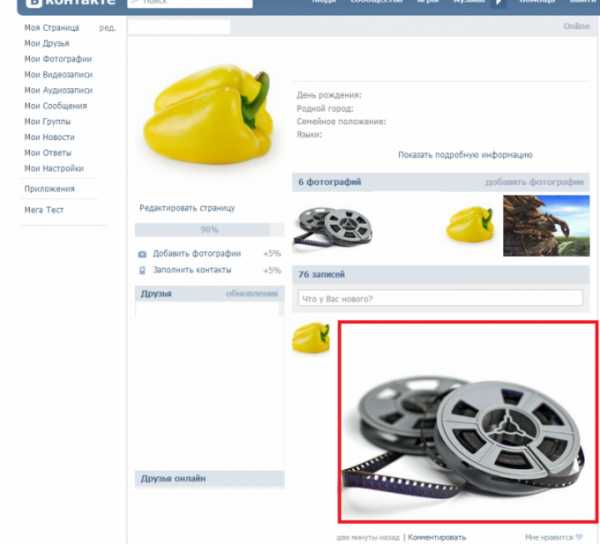Open the 'музыка' header menu item
Image resolution: width=600 pixels, height=544 pixels.
tap(469, 2)
